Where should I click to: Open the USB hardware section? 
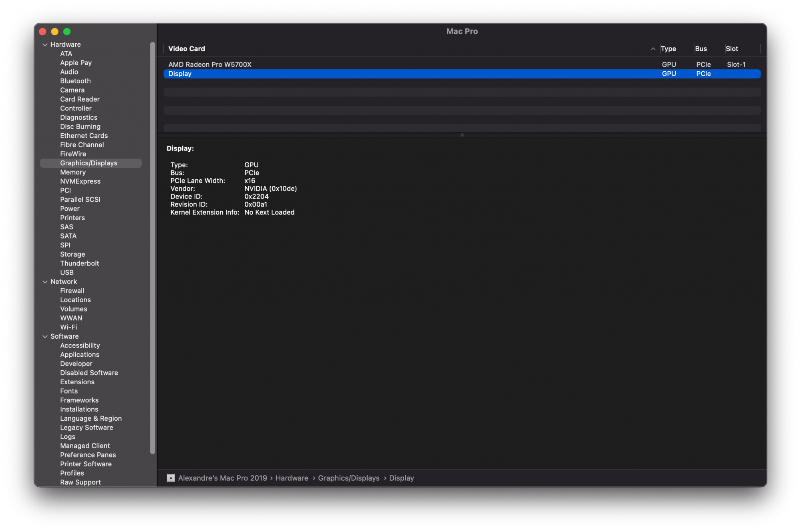[x=67, y=273]
